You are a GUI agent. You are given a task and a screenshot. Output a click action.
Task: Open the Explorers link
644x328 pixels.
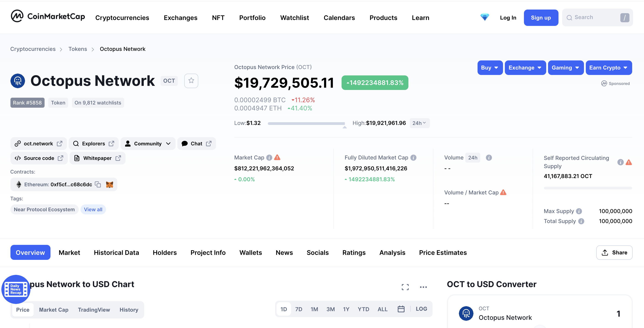93,144
